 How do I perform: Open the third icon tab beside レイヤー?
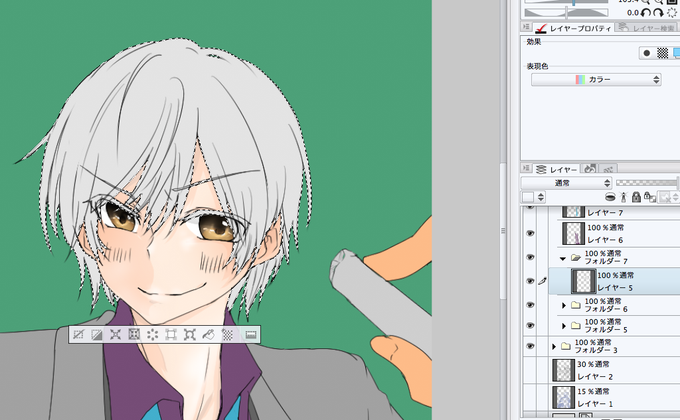(x=608, y=169)
